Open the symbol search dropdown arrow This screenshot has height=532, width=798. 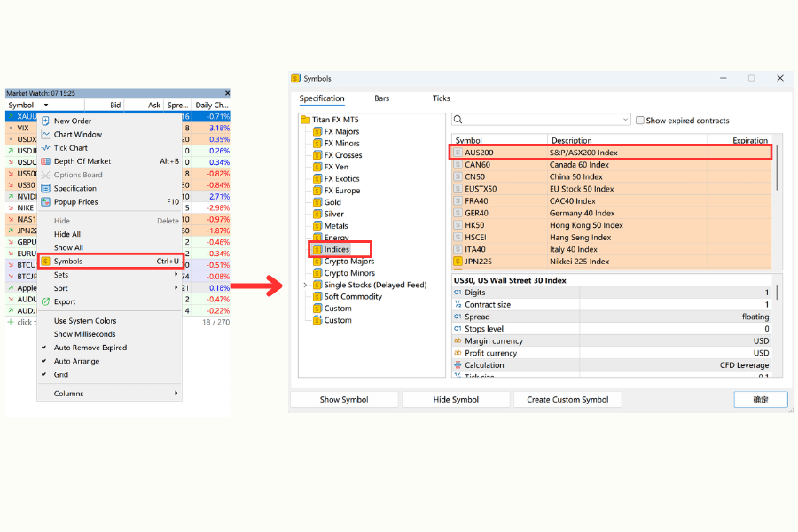pos(625,120)
